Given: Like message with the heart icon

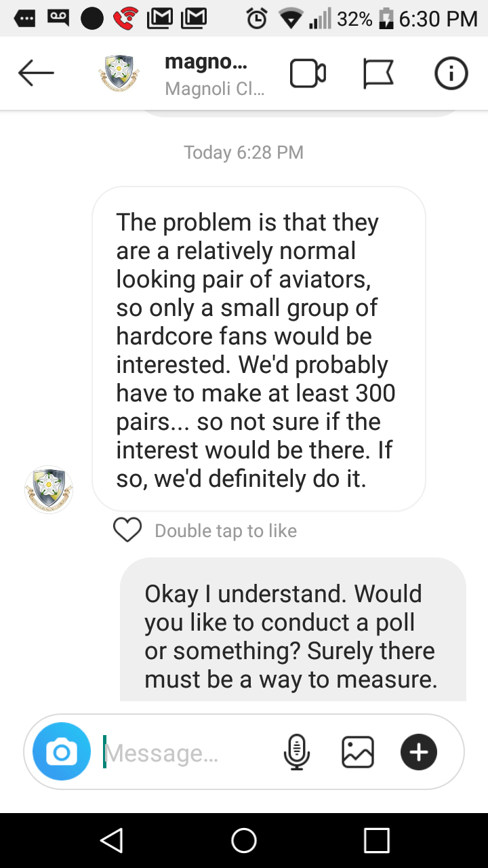Looking at the screenshot, I should point(127,530).
